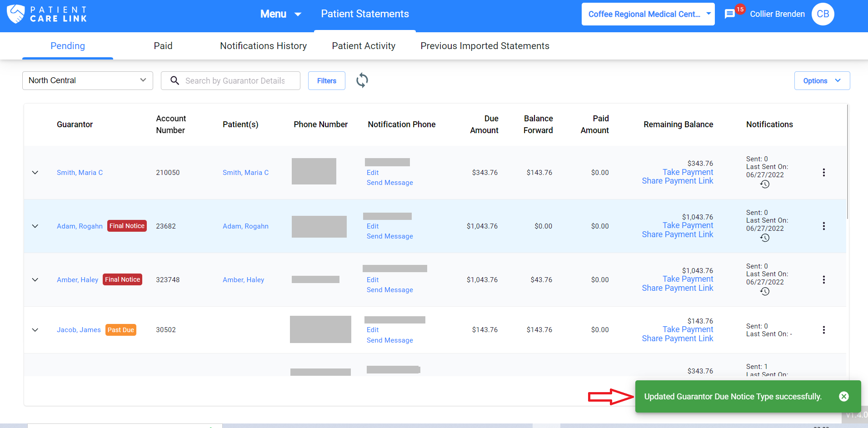This screenshot has height=428, width=868.
Task: Dismiss the success toast notification
Action: (x=844, y=397)
